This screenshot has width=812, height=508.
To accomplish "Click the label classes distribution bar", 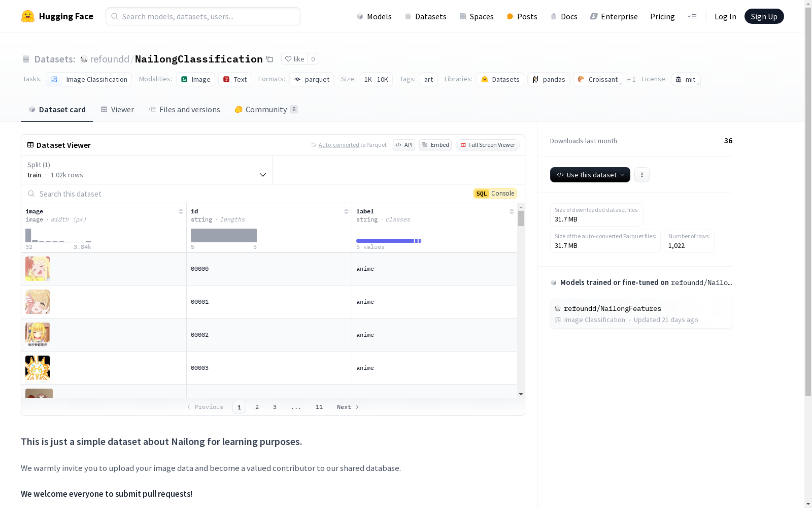I will pyautogui.click(x=389, y=241).
